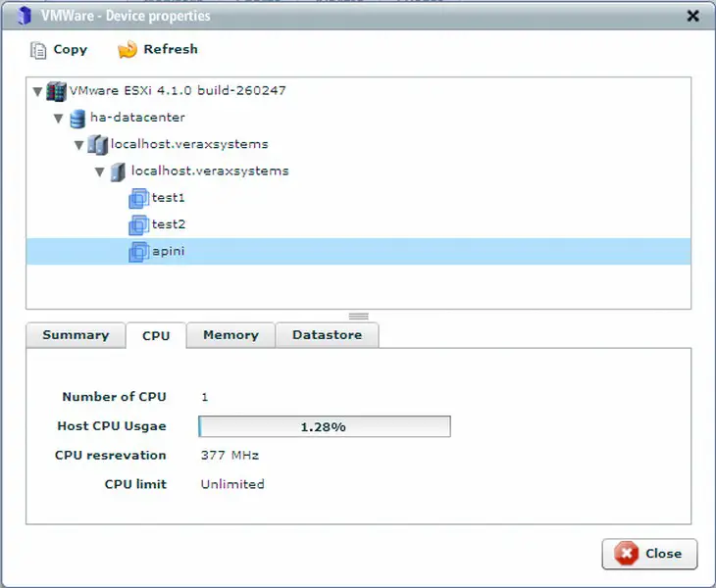716x588 pixels.
Task: Click the Number of CPU value 1
Action: [x=205, y=397]
